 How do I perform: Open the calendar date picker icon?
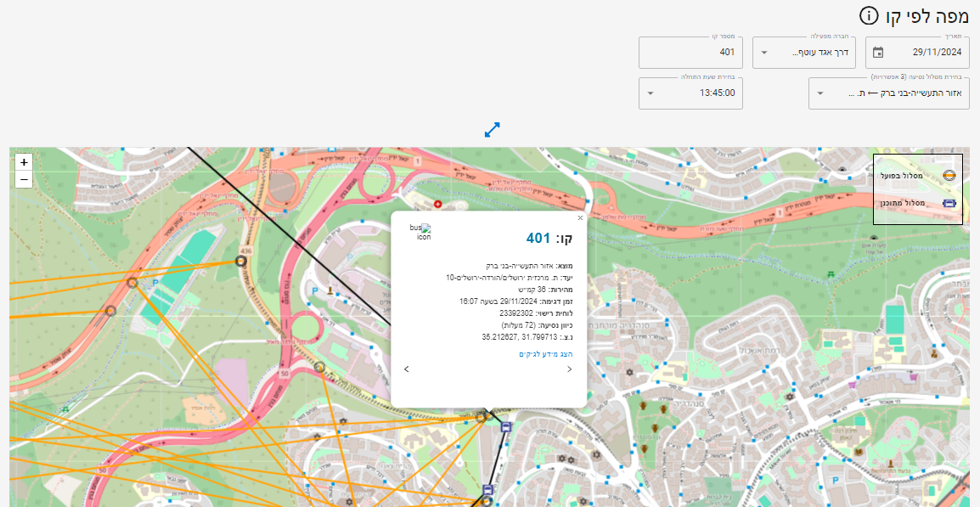click(x=878, y=53)
